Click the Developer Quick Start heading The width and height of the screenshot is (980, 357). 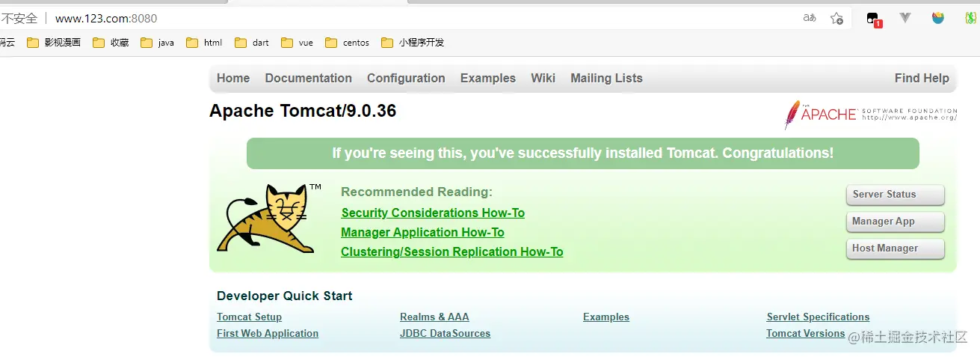pos(284,296)
